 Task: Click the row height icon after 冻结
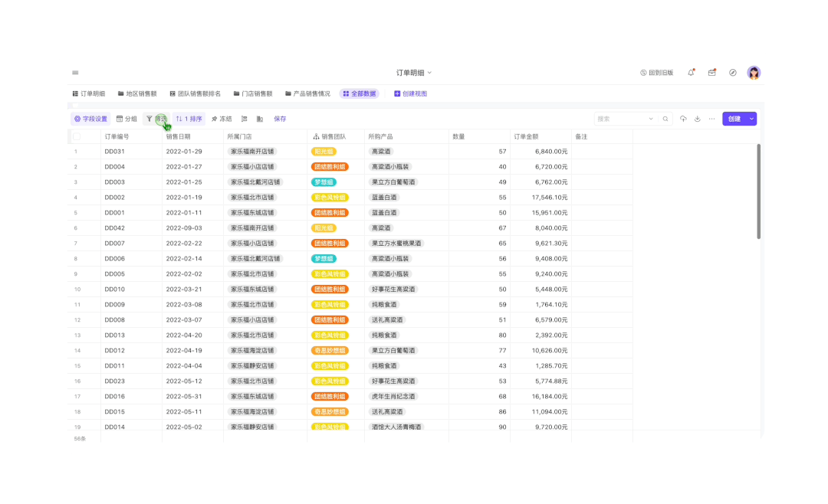click(x=245, y=119)
